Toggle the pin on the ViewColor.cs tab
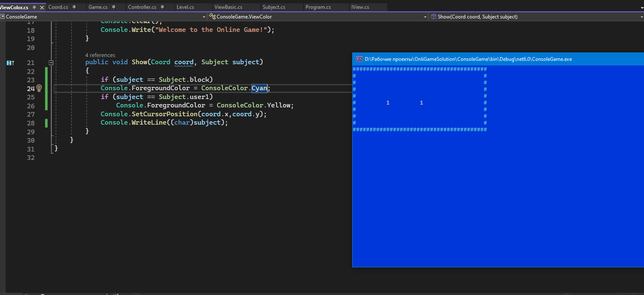 [34, 8]
